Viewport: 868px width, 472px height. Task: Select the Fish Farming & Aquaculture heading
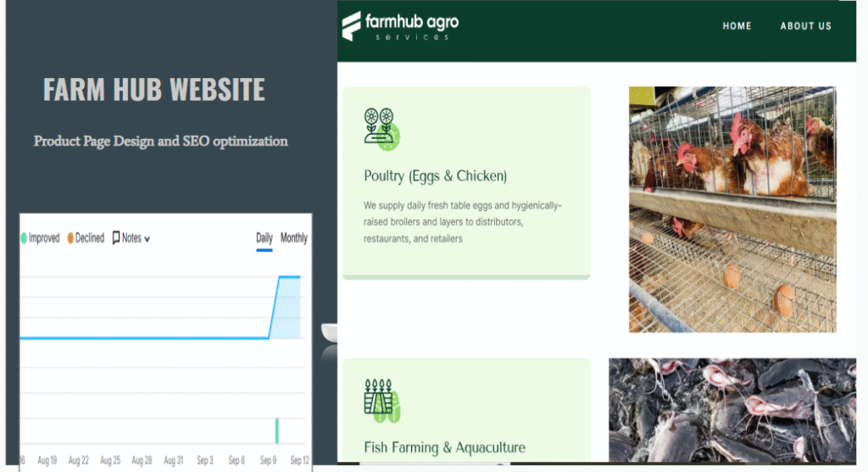(444, 447)
